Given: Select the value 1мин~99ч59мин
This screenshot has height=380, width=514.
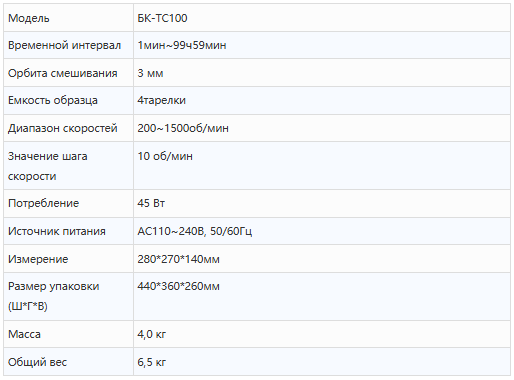Looking at the screenshot, I should (182, 45).
